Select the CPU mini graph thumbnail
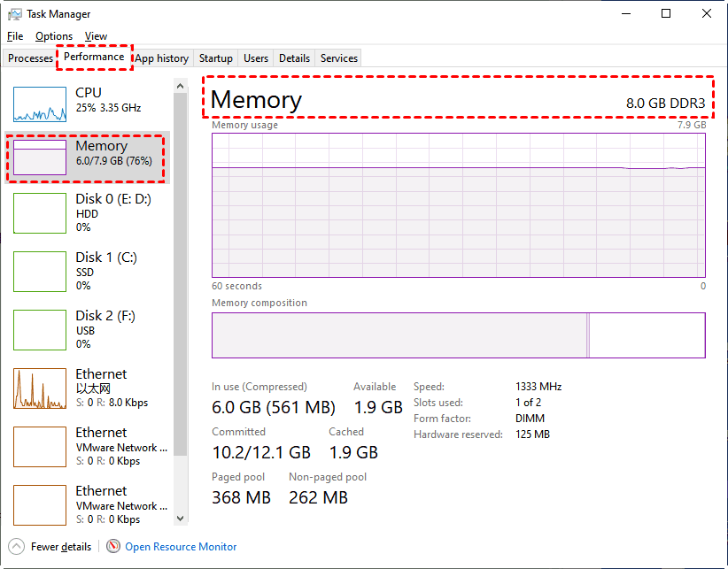The image size is (728, 569). [40, 104]
